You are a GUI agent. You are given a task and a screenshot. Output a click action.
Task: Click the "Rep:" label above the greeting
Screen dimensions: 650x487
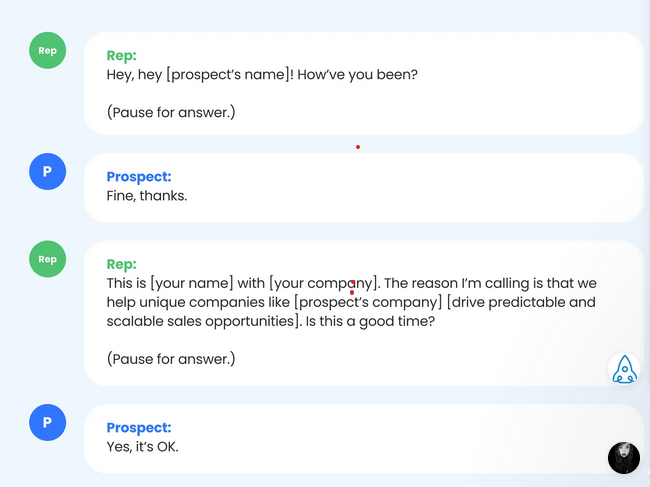coord(121,56)
